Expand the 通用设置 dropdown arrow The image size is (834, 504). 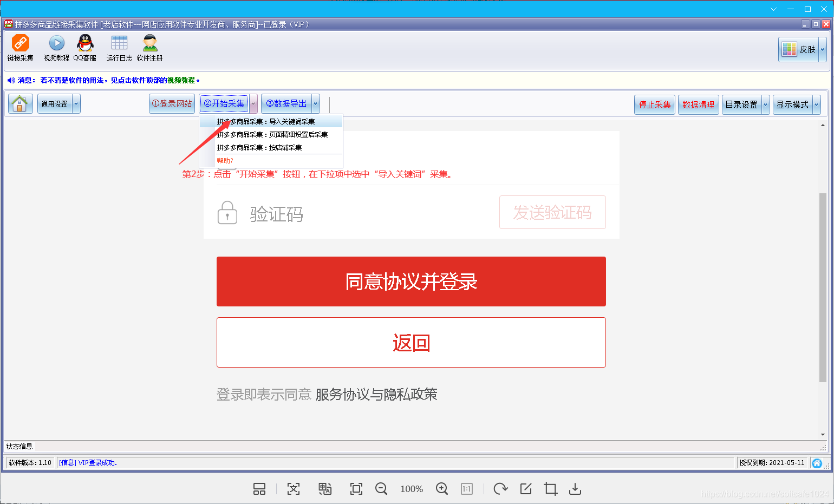coord(76,104)
